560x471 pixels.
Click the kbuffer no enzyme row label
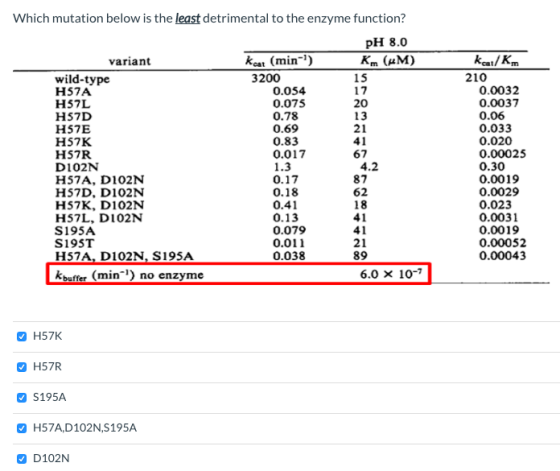(x=129, y=275)
